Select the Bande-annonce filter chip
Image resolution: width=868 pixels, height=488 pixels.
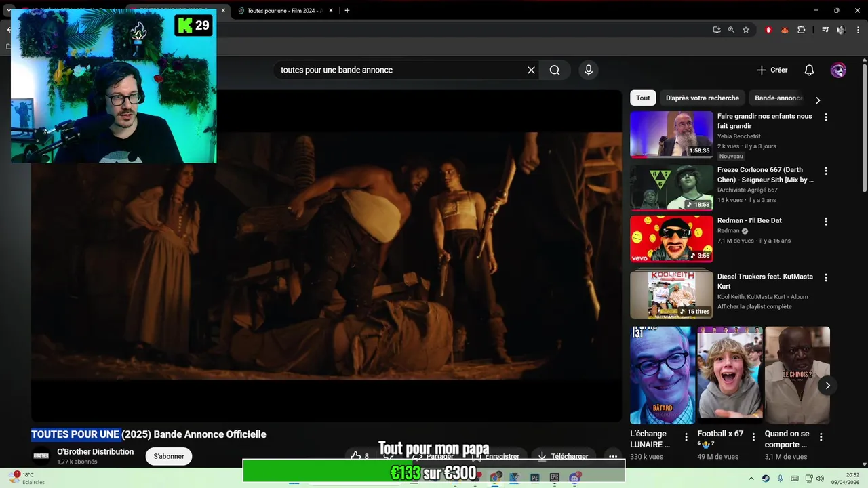pyautogui.click(x=778, y=98)
